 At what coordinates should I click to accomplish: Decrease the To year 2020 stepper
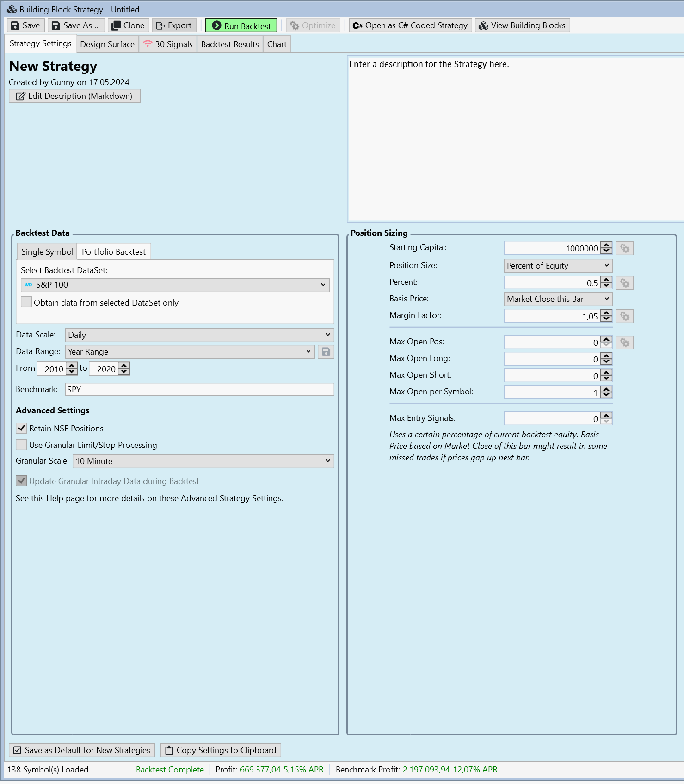124,372
